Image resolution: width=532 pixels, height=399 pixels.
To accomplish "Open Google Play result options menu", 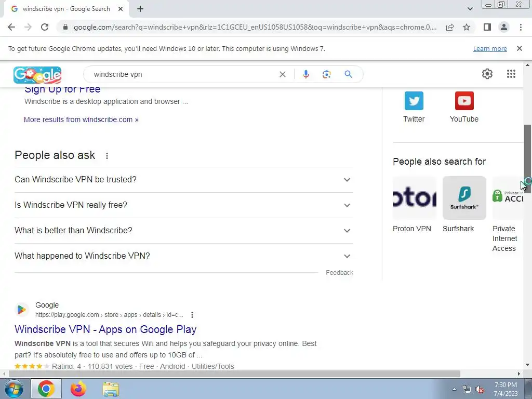I will pyautogui.click(x=192, y=315).
